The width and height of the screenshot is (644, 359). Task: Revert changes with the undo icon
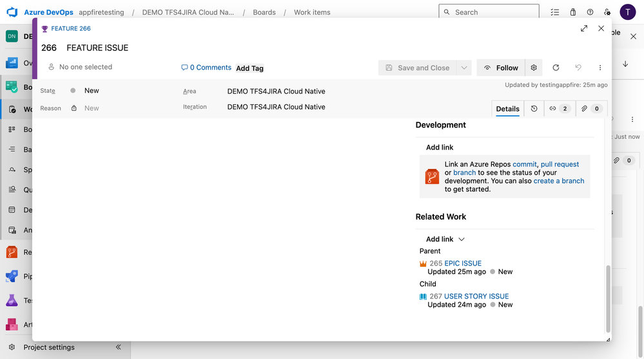[578, 68]
